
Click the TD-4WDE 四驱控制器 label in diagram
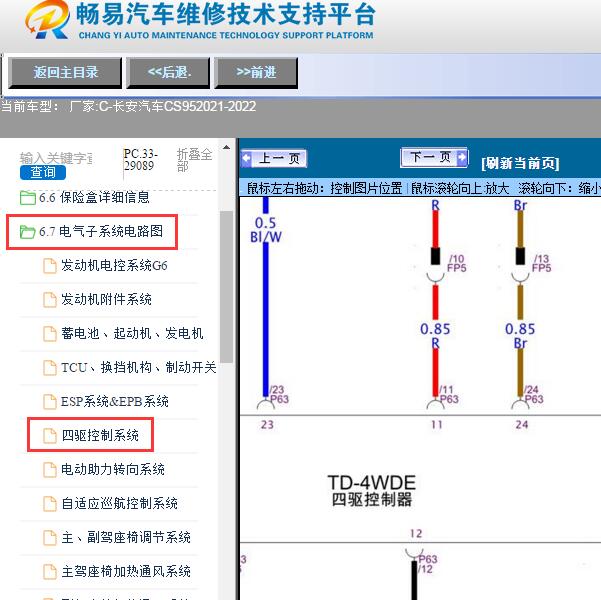tap(371, 491)
